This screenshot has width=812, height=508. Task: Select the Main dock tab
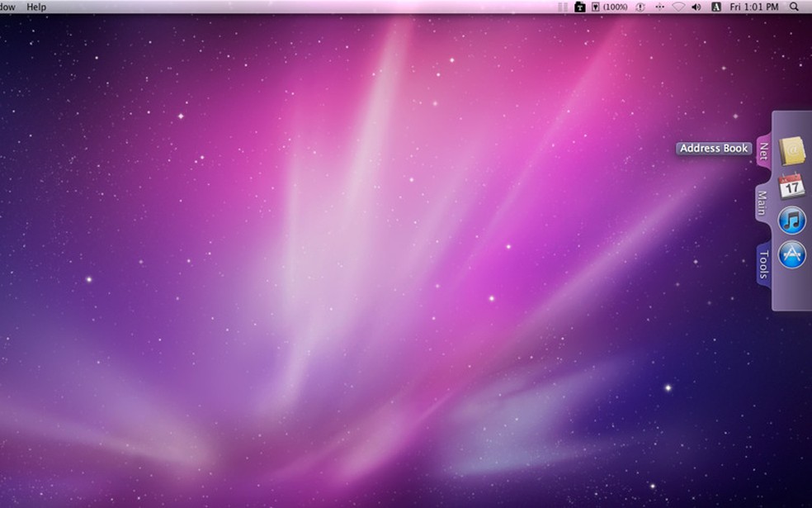point(762,202)
